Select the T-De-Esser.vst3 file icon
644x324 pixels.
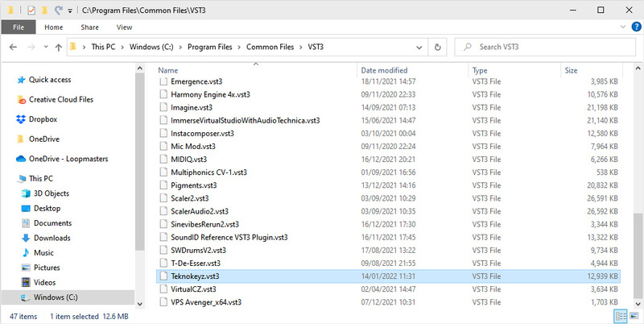point(164,263)
